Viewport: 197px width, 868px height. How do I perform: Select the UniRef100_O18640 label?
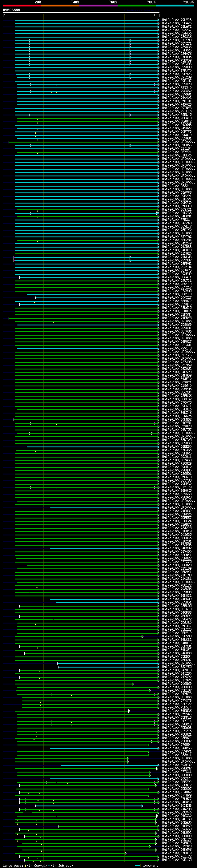tap(177, 386)
